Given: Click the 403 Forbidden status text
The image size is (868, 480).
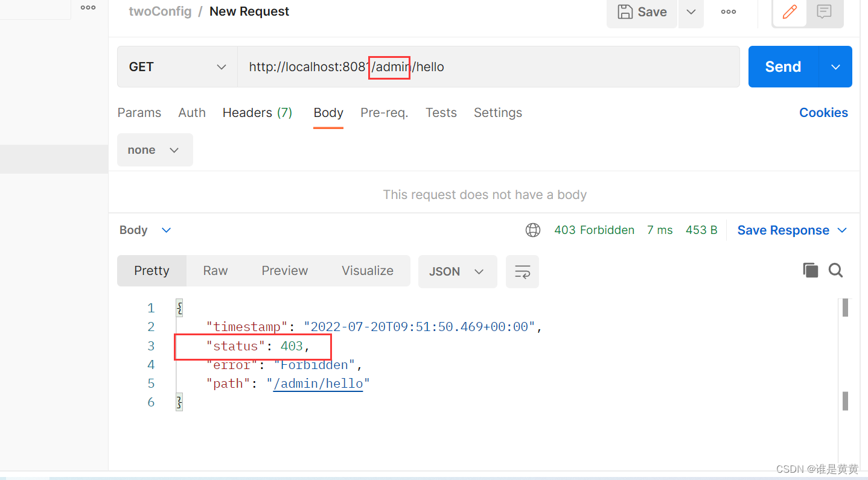Looking at the screenshot, I should tap(594, 230).
